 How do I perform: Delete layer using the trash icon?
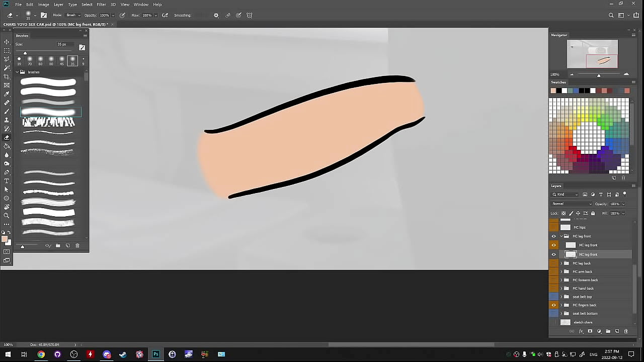(x=626, y=331)
